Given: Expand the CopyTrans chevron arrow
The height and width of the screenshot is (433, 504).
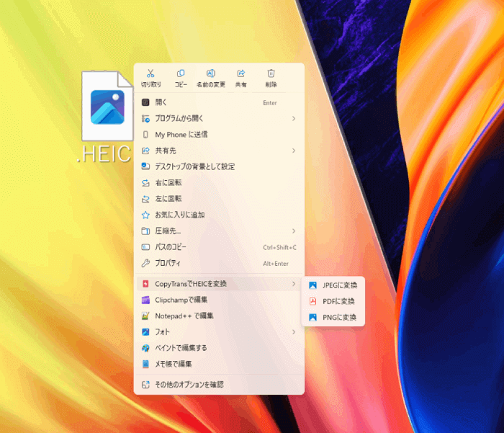Looking at the screenshot, I should [x=294, y=284].
